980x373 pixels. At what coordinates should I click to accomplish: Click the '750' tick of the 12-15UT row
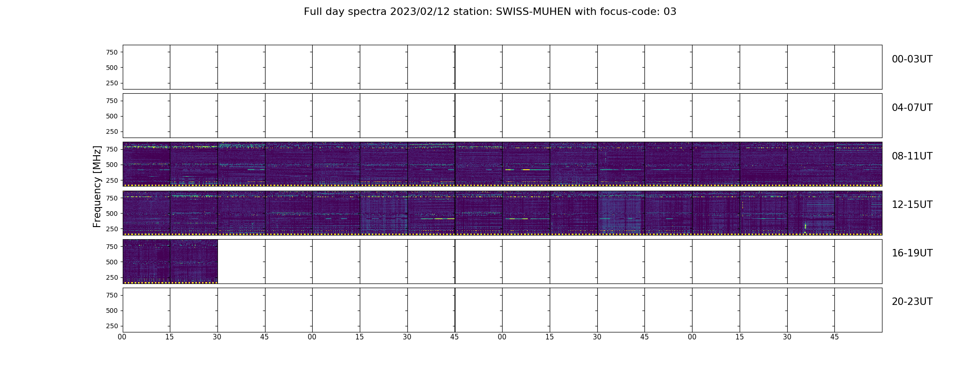(112, 198)
